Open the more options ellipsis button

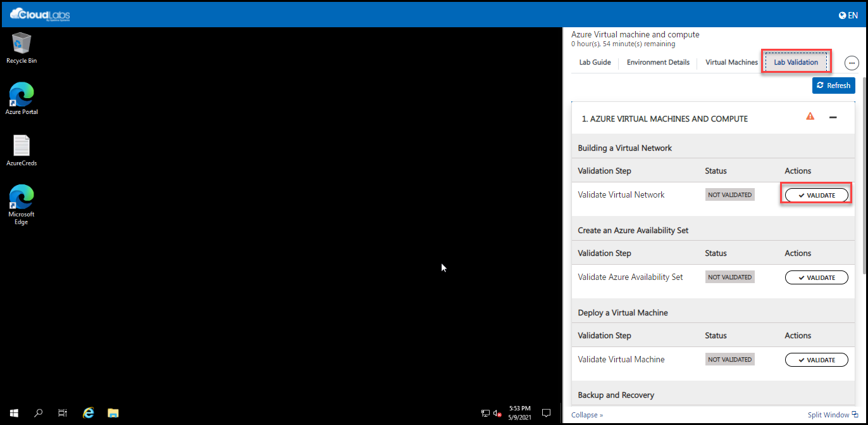tap(852, 63)
